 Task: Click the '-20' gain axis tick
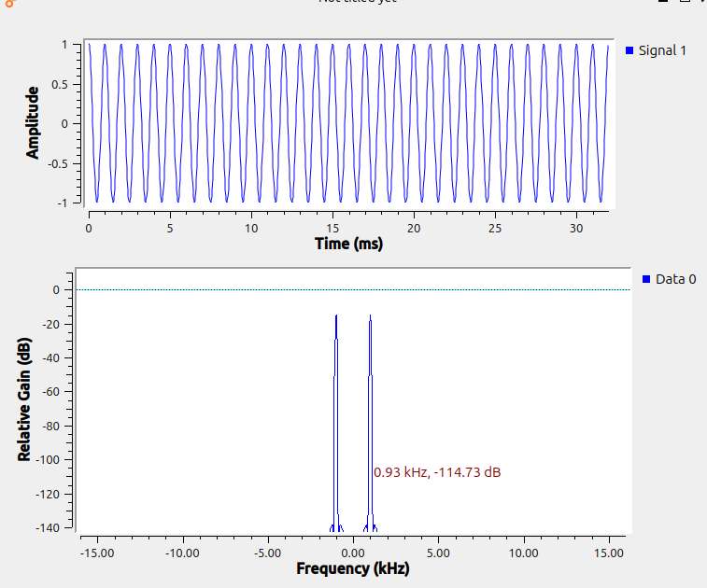tap(51, 324)
